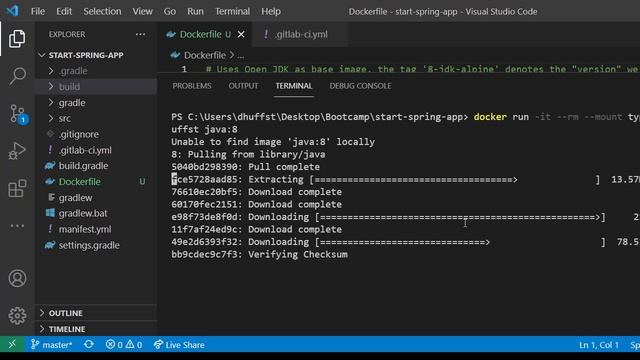Open Explorer views and more actions ellipsis
This screenshot has height=360, width=640.
coord(140,34)
